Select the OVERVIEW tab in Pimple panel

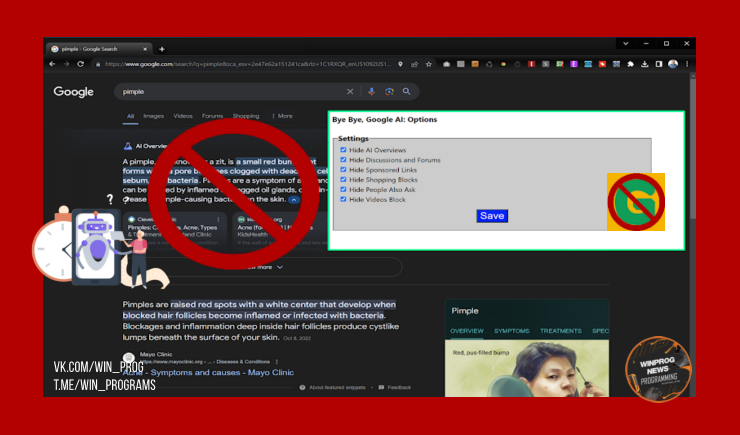(x=467, y=331)
